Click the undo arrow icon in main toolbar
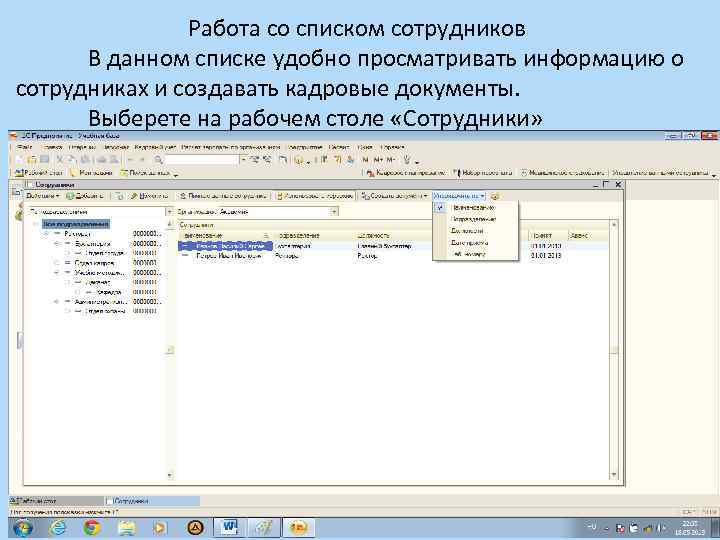This screenshot has width=720, height=540. 130,160
